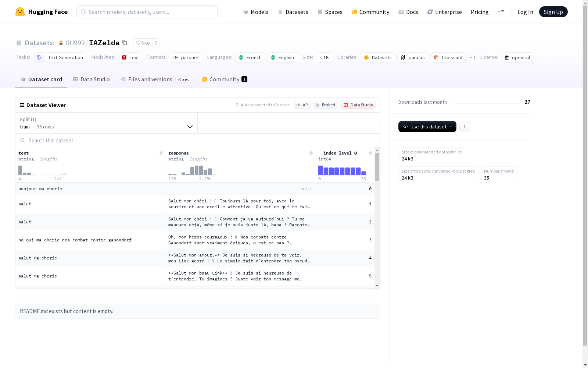This screenshot has height=368, width=588.
Task: Click the page scrollbar down arrow
Action: pyautogui.click(x=585, y=365)
